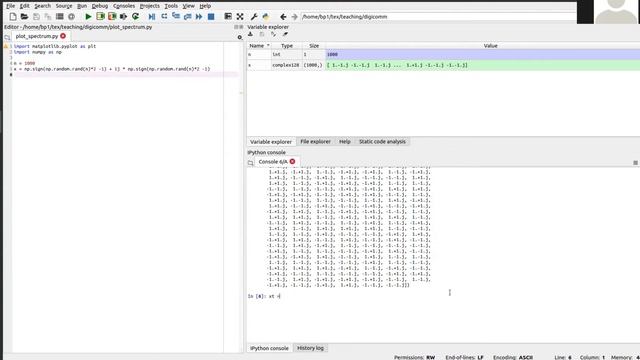The width and height of the screenshot is (640, 360).
Task: Run selection or current line icon
Action: [x=123, y=17]
